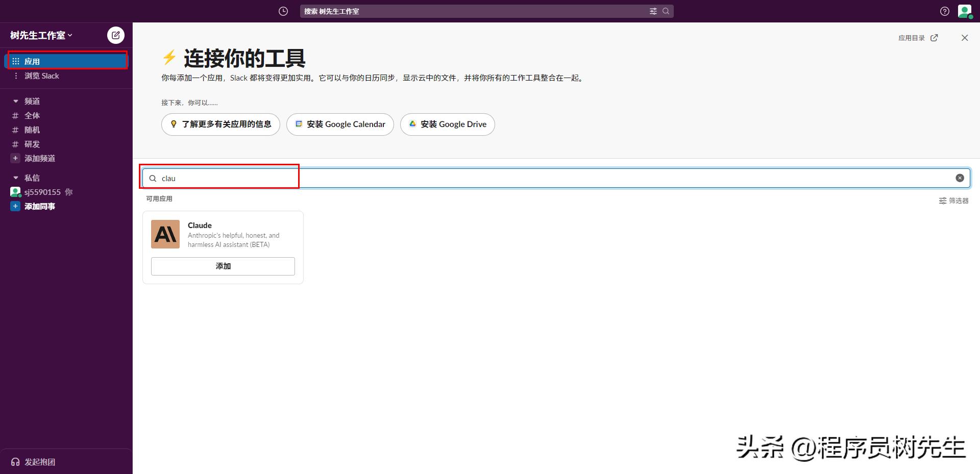Open the history clock icon in top bar

[283, 11]
